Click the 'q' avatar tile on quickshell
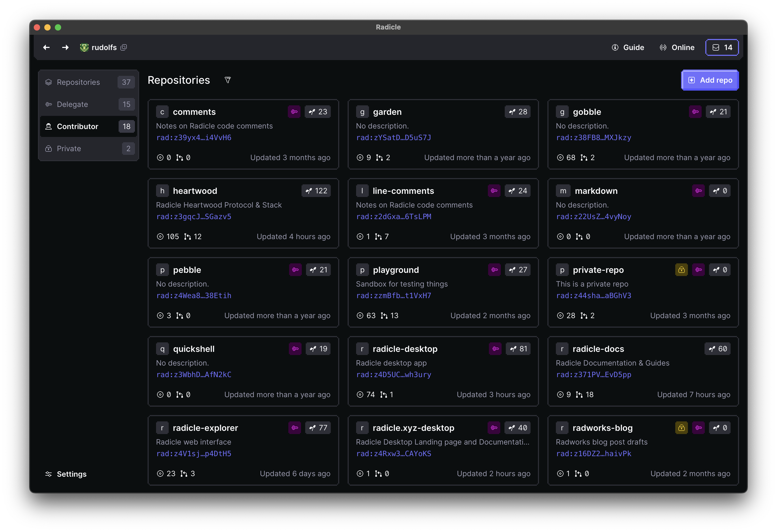The width and height of the screenshot is (777, 532). click(x=162, y=349)
